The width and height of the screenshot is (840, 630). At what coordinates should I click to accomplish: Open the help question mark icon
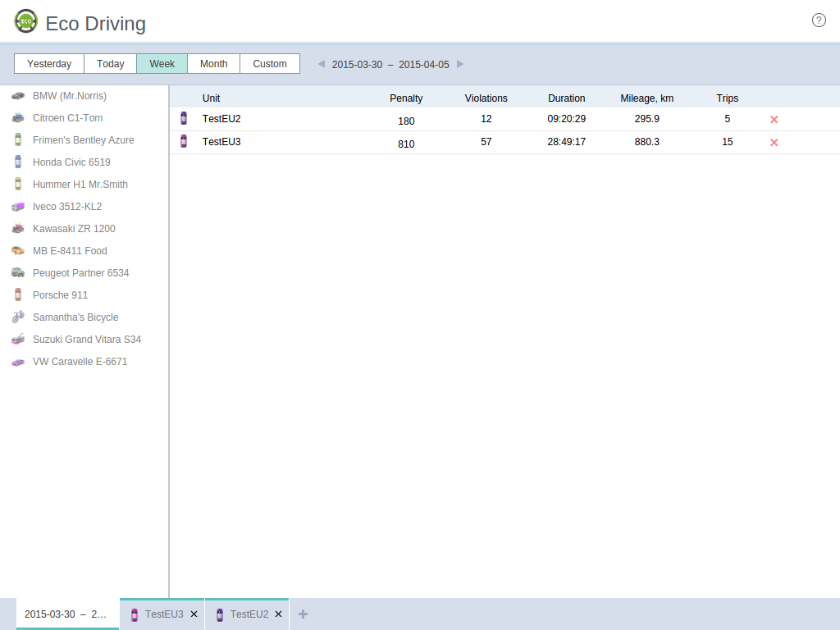(x=819, y=21)
